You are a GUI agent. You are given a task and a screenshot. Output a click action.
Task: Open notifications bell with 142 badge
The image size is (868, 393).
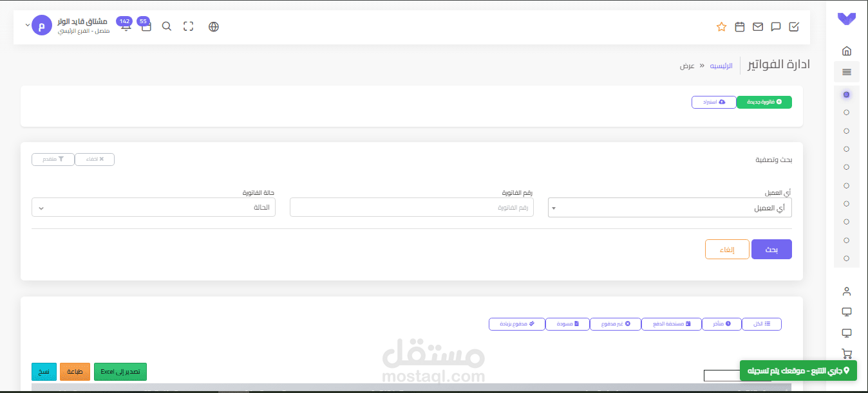[125, 25]
